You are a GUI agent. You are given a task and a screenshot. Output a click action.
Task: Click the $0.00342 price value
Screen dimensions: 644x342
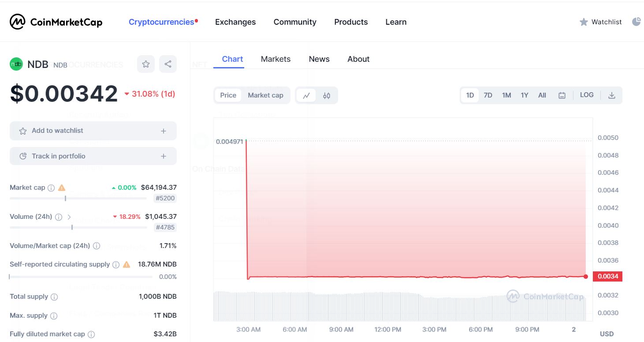(64, 94)
